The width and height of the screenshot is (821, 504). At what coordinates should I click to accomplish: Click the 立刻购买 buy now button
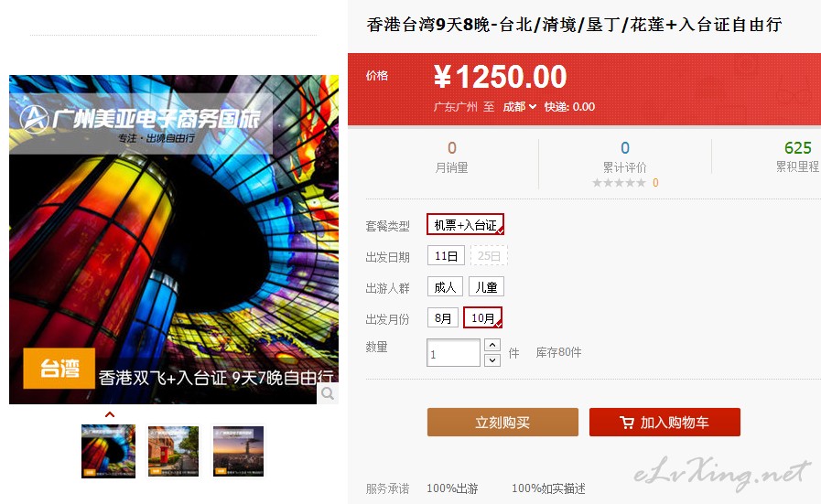(x=502, y=422)
